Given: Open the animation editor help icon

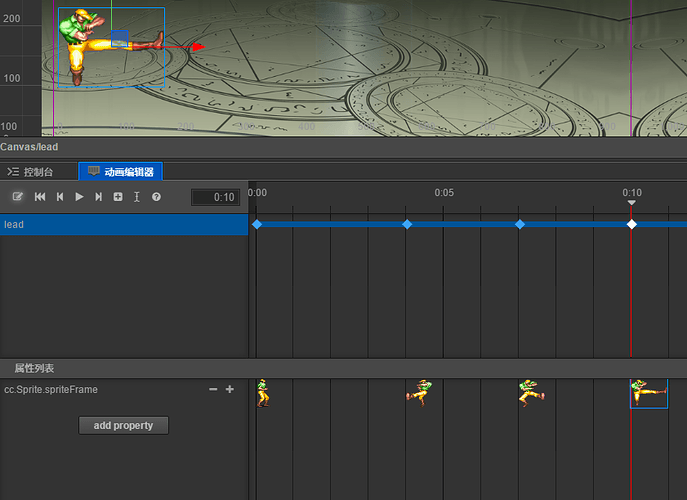Looking at the screenshot, I should [x=156, y=197].
